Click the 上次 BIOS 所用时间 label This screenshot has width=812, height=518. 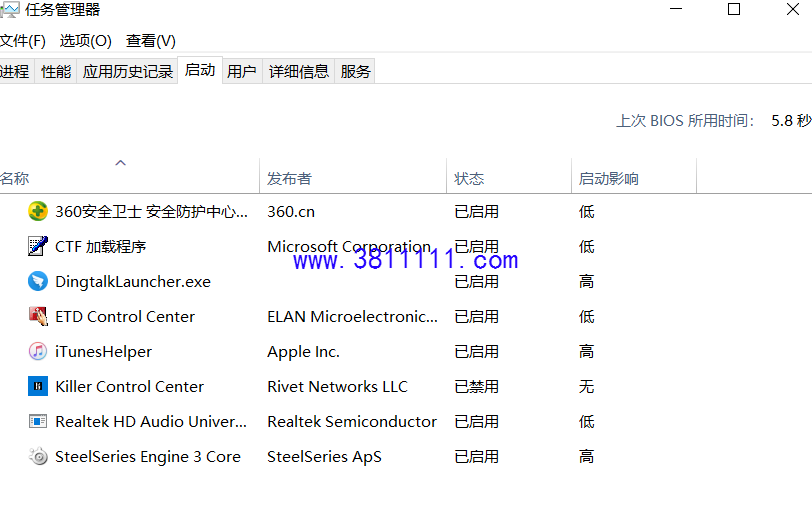point(685,121)
